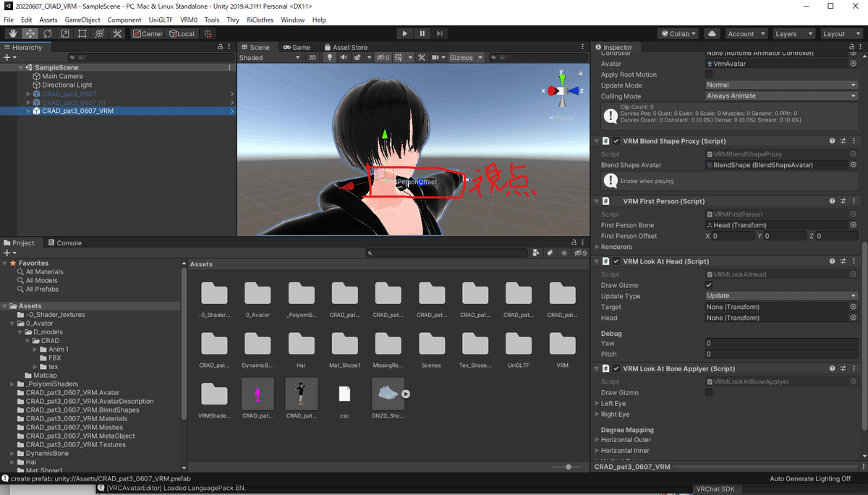Select the Move tool
This screenshot has height=495, width=868.
(30, 33)
